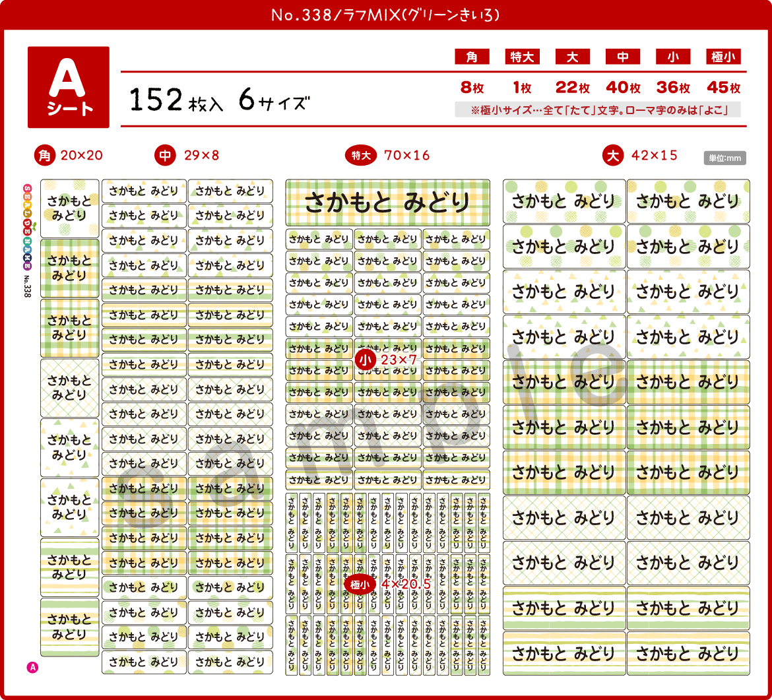Click the vertical No.338 text
772x700 pixels.
coord(27,286)
